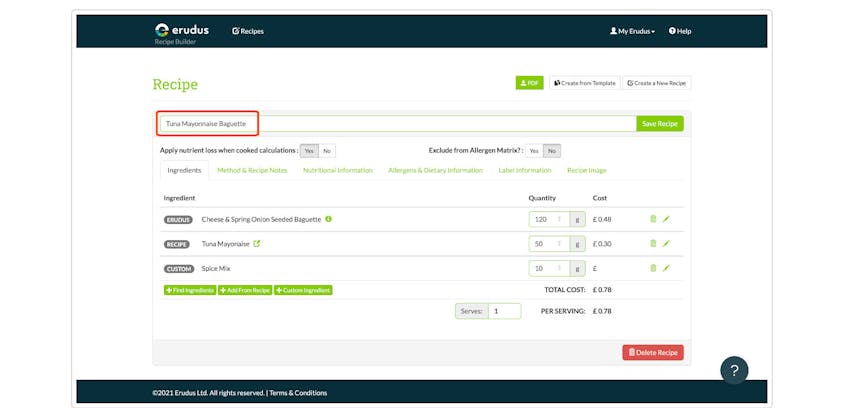Screen dimensions: 850x408
Task: Click the CUSTOM badge on Spice Mix row
Action: pyautogui.click(x=179, y=269)
